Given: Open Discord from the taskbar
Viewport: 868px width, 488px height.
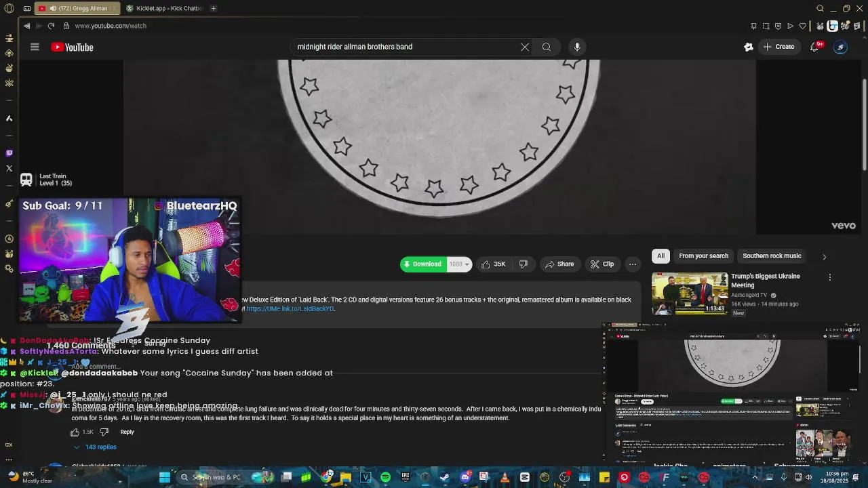Looking at the screenshot, I should click(465, 477).
